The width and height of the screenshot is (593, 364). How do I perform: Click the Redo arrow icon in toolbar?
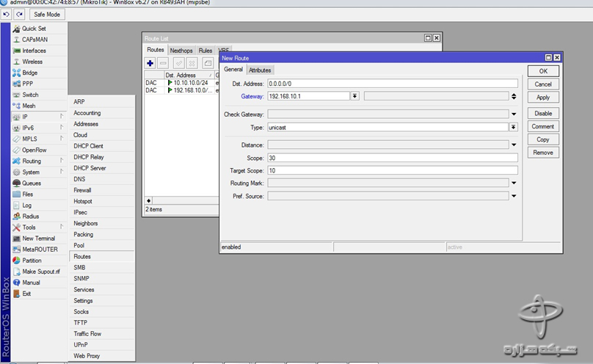pyautogui.click(x=19, y=15)
